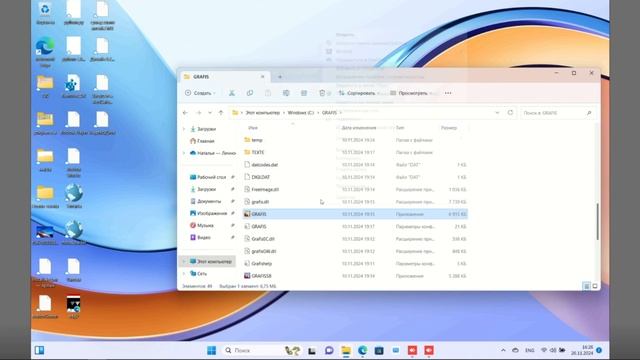Add a new Explorer tab
This screenshot has height=360, width=640.
coord(280,77)
